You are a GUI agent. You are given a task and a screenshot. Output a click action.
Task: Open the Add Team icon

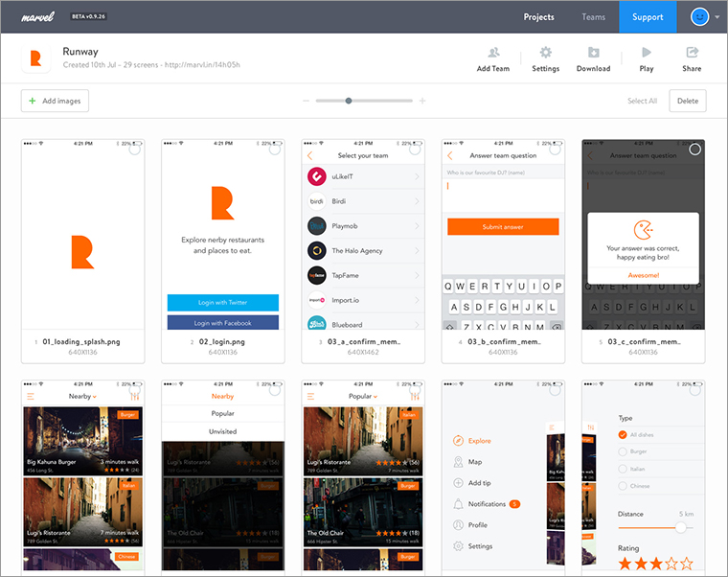[x=493, y=52]
